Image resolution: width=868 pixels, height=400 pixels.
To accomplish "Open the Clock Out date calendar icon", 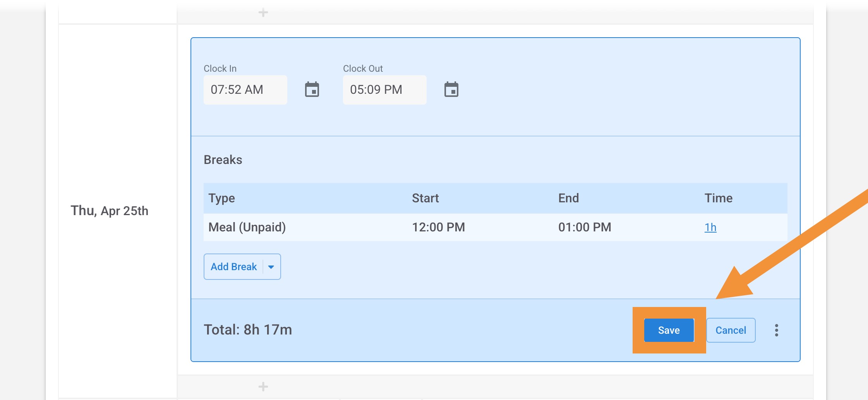I will 451,90.
